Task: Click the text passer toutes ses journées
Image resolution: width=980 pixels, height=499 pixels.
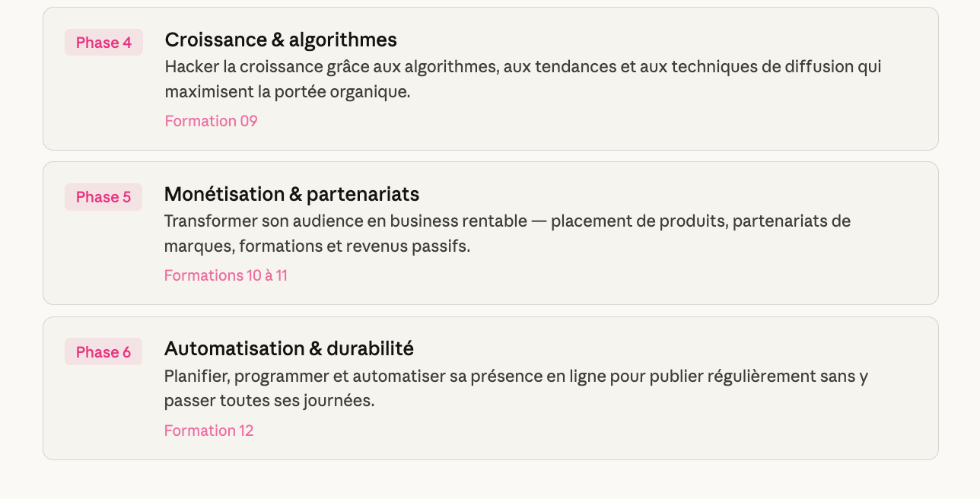Action: point(269,401)
